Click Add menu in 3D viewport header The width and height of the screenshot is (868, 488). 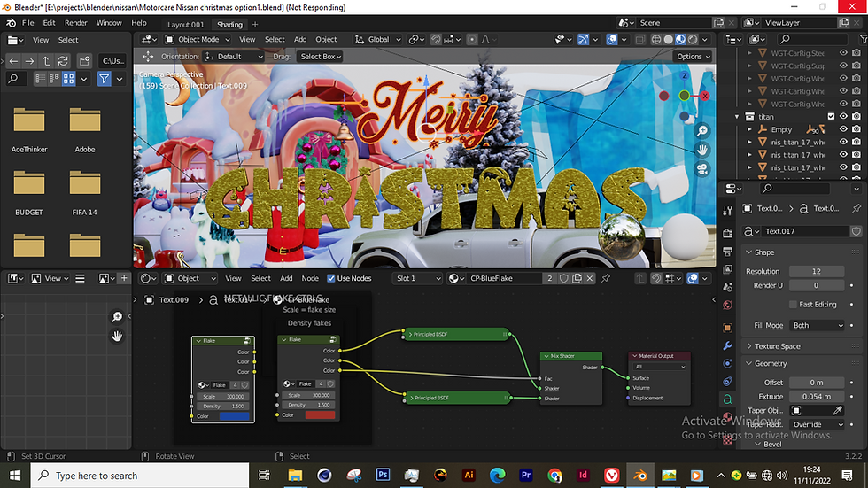[x=300, y=39]
